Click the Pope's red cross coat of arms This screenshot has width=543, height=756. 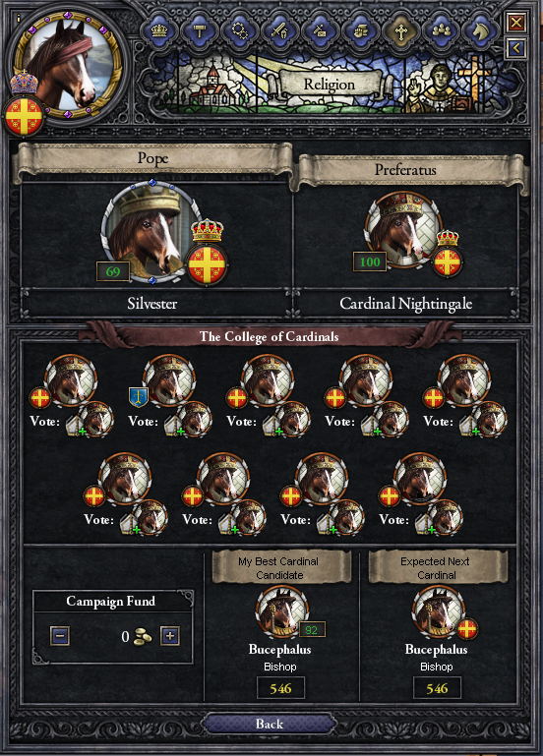click(x=208, y=264)
